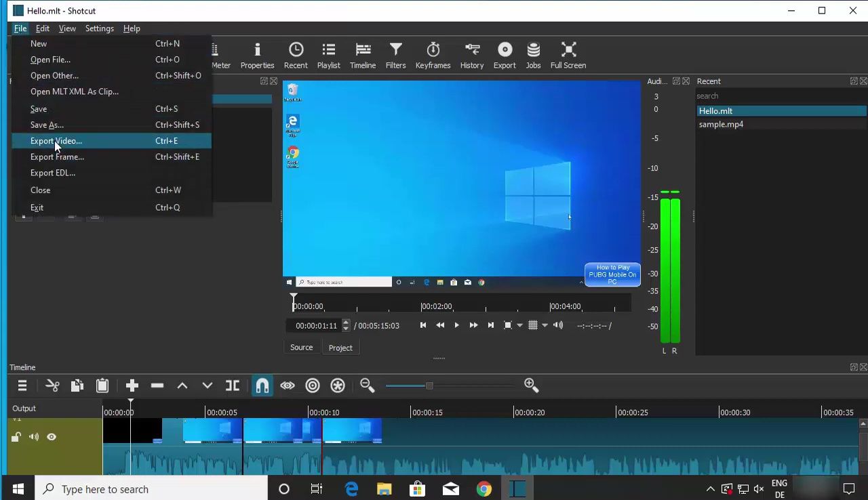This screenshot has width=868, height=500.
Task: Open the player grid options dropdown arrow
Action: 545,325
